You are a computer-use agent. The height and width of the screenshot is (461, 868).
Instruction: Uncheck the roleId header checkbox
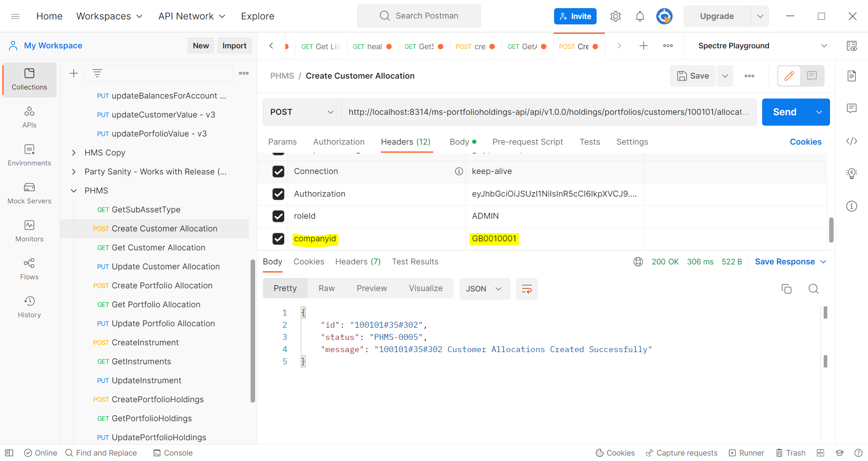tap(279, 216)
